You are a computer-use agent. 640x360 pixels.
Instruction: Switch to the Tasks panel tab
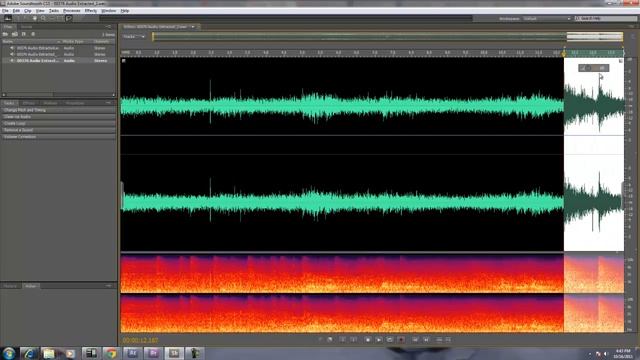(9, 103)
